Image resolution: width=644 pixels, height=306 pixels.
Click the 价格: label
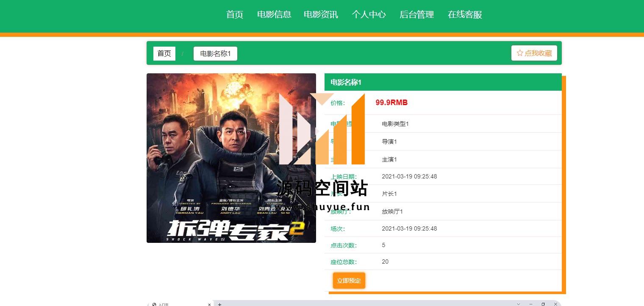[338, 103]
